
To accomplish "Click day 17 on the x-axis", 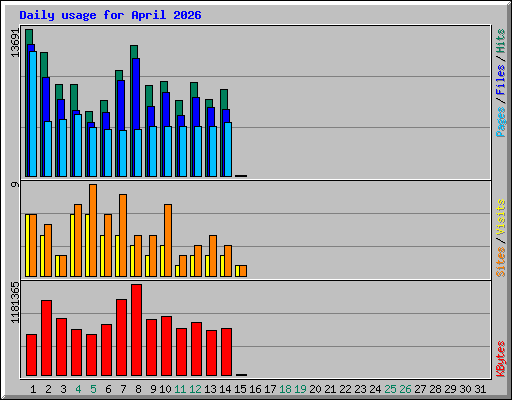I will (270, 389).
